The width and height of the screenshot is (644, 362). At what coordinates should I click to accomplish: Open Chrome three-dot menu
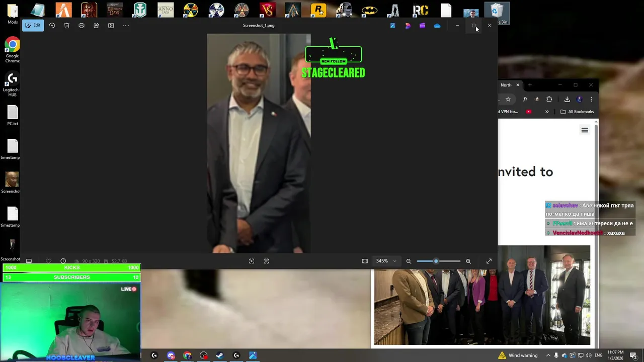point(591,99)
